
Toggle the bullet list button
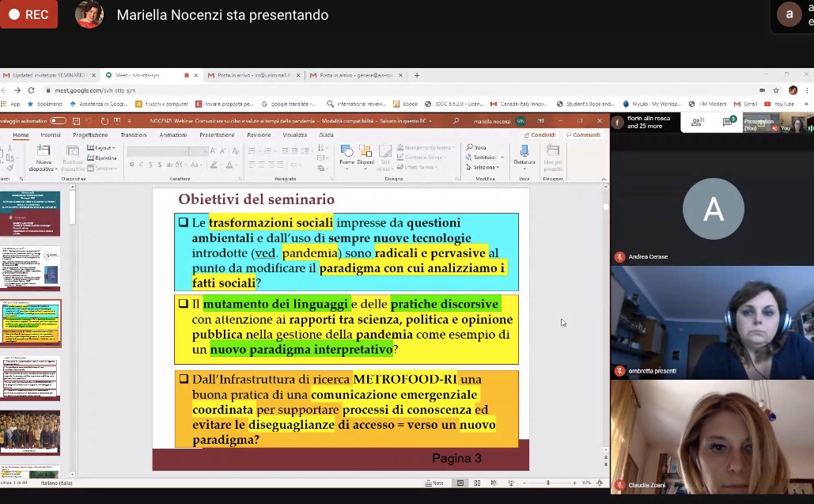click(x=253, y=150)
